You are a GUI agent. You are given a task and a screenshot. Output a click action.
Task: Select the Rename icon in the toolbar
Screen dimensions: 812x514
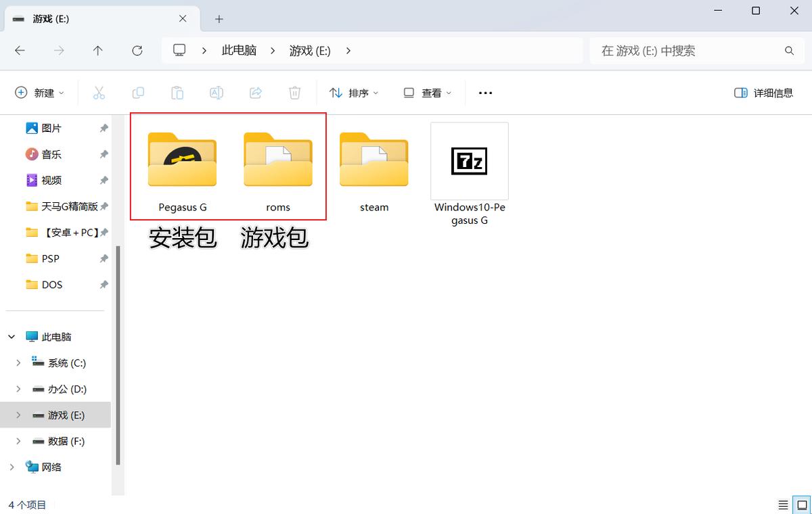tap(217, 93)
